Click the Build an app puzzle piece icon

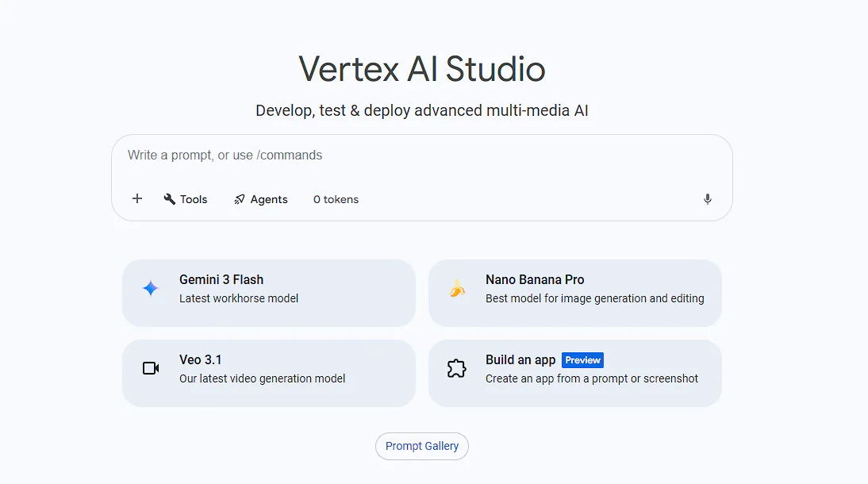pos(456,368)
